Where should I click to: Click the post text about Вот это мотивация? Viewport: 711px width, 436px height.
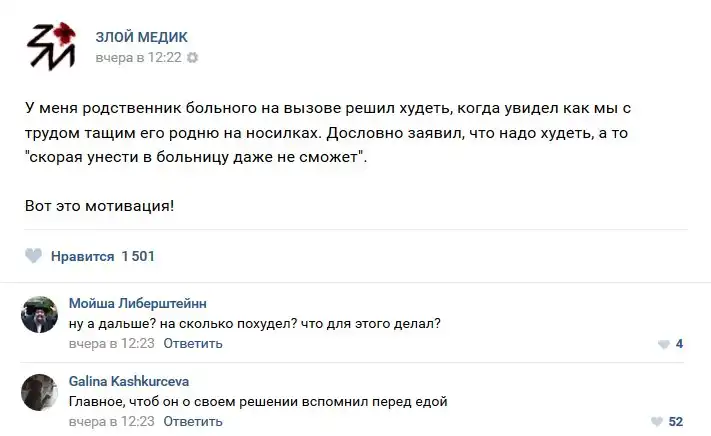(x=99, y=206)
